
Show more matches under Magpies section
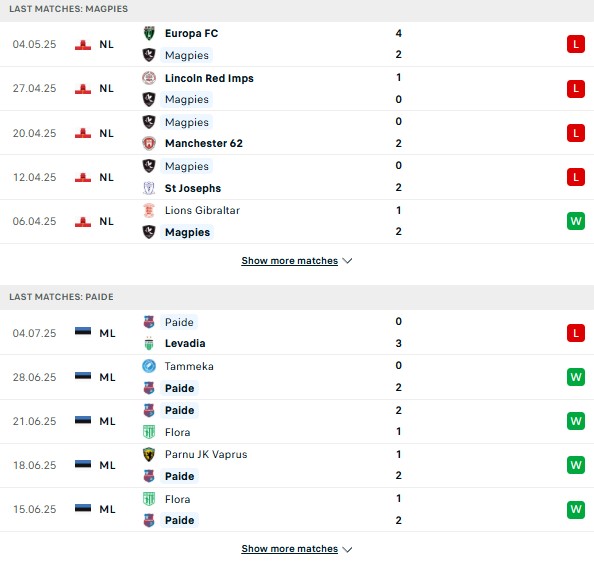click(x=289, y=261)
